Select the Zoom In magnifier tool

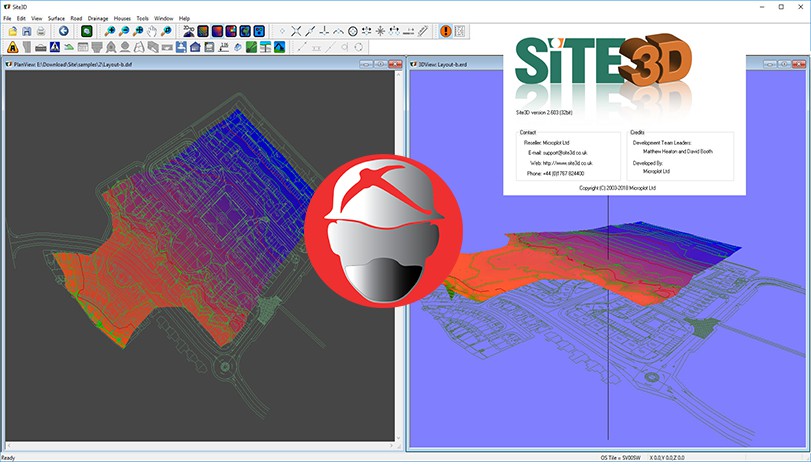(x=110, y=32)
